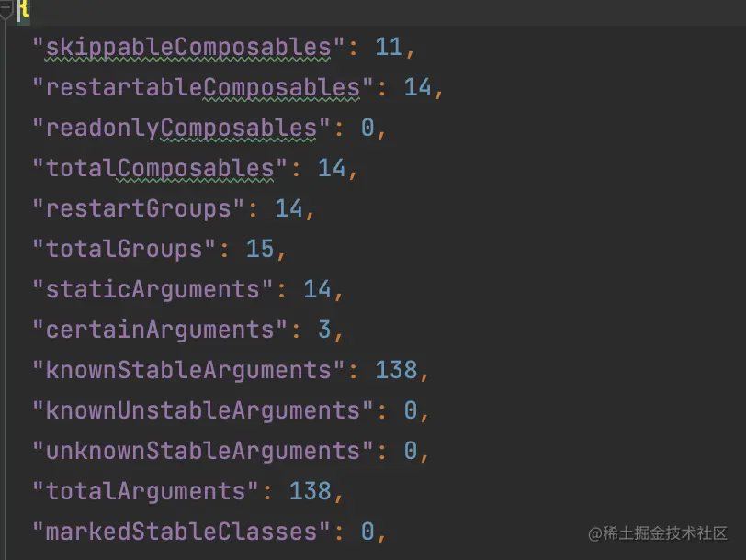Select the totalGroups key
This screenshot has width=746, height=560.
tap(124, 249)
